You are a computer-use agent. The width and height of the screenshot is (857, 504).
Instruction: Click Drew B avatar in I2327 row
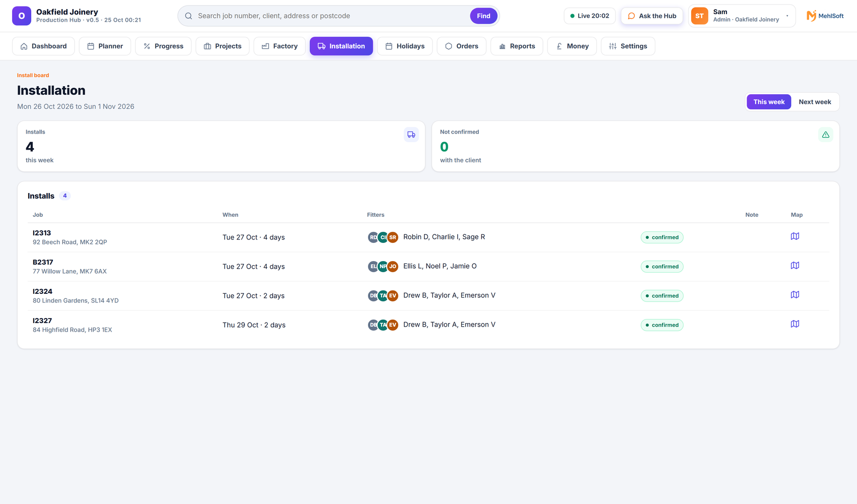click(x=373, y=325)
